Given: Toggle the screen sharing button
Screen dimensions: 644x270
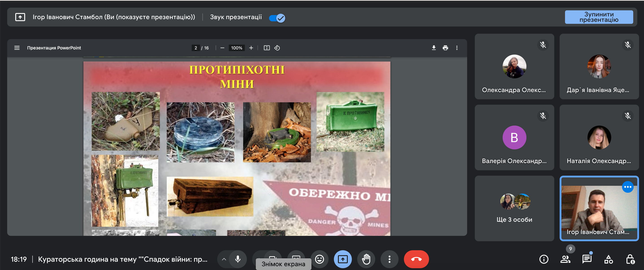Looking at the screenshot, I should 342,259.
